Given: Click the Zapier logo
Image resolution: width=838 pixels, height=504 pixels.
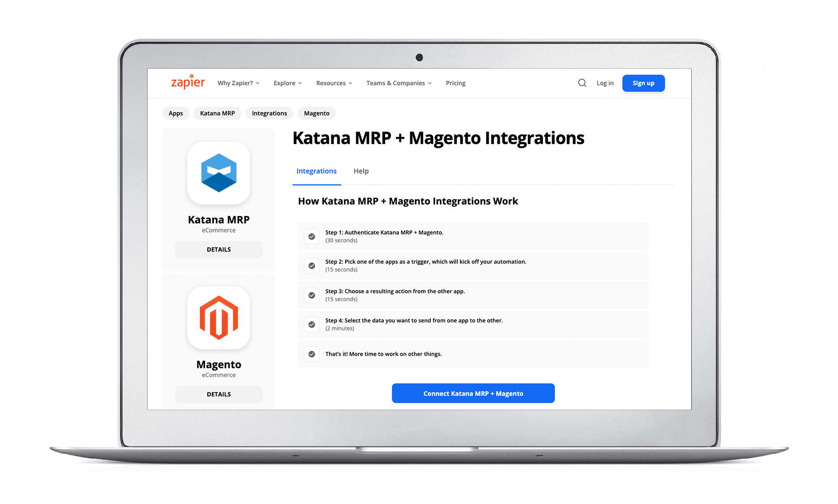Looking at the screenshot, I should 188,82.
